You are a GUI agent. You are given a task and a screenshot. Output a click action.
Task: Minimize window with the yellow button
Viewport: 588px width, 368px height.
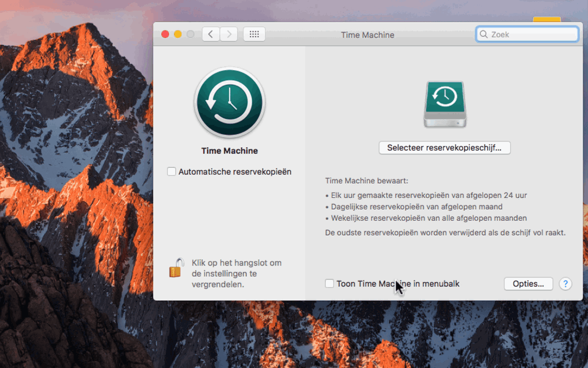tap(178, 34)
